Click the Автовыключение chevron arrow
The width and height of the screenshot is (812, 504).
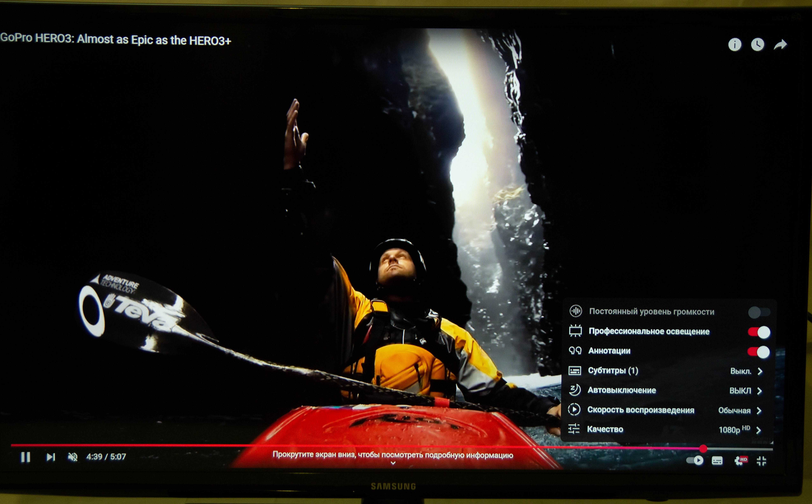(x=760, y=391)
